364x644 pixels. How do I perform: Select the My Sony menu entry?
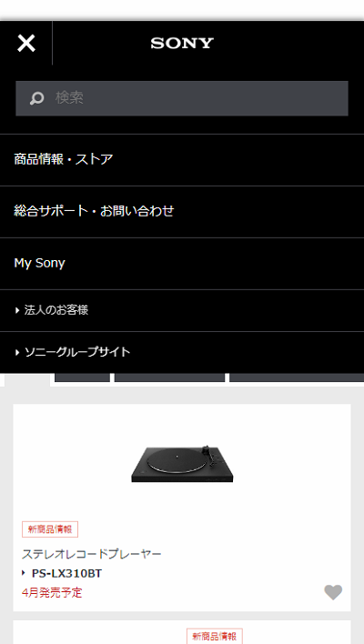(x=182, y=263)
